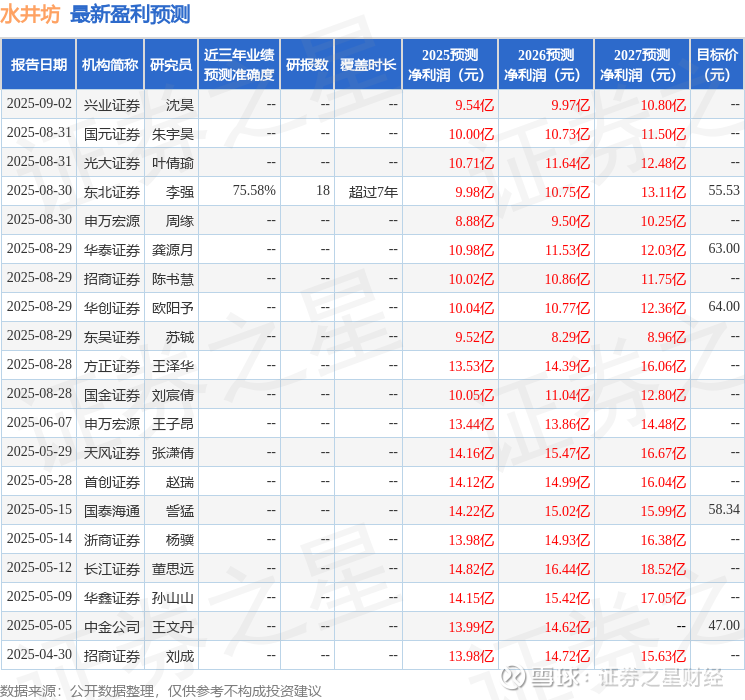Select researcher 陈书慧 cell
745x700 pixels.
173,279
